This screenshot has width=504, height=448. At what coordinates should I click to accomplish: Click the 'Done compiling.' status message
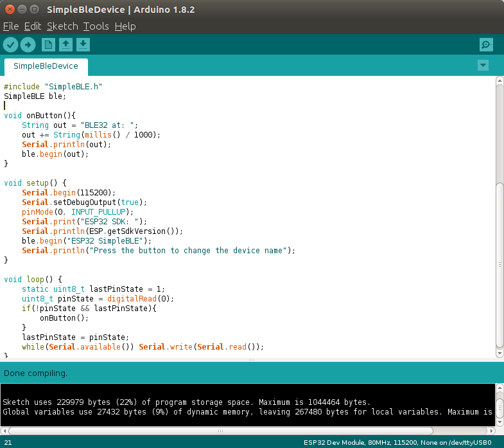[36, 373]
